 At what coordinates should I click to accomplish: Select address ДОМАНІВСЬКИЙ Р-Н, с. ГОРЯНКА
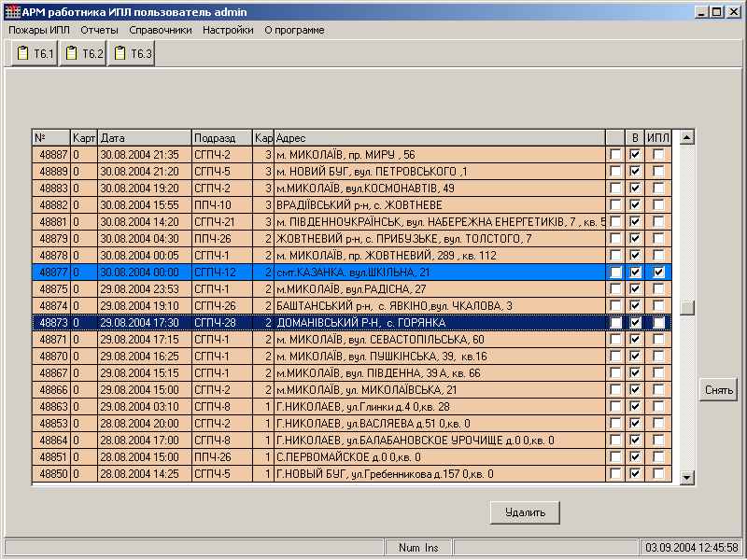tap(361, 323)
